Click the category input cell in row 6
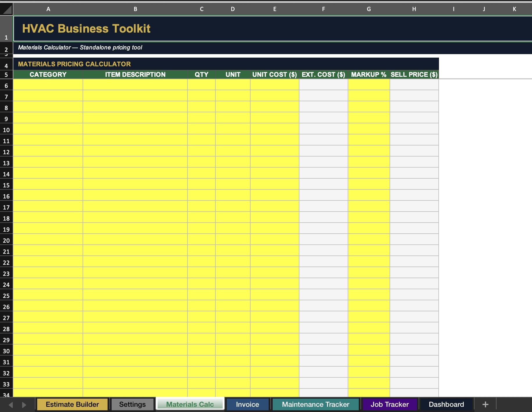Image resolution: width=532 pixels, height=412 pixels. pyautogui.click(x=48, y=85)
